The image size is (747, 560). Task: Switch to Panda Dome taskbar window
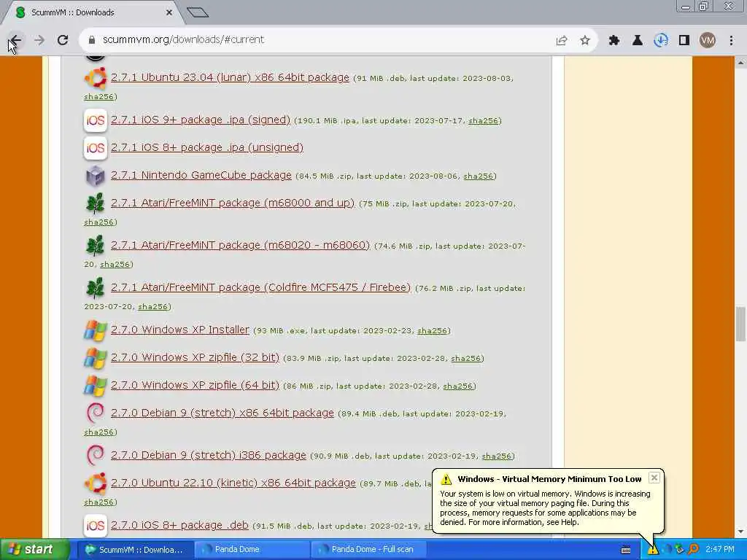coord(252,550)
